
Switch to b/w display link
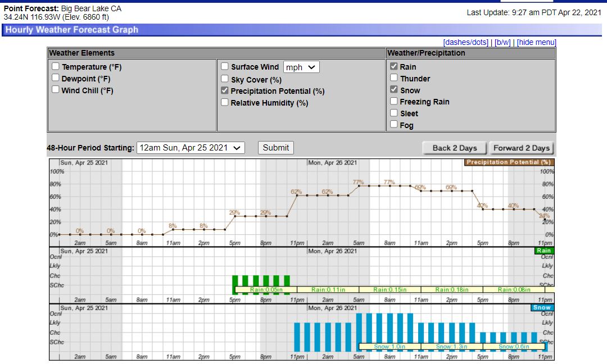point(502,42)
